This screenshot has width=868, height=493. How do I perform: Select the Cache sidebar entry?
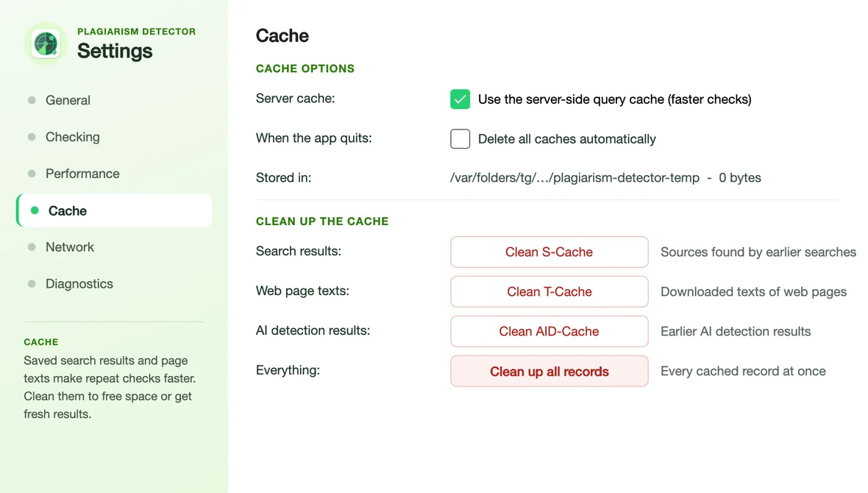tap(114, 210)
